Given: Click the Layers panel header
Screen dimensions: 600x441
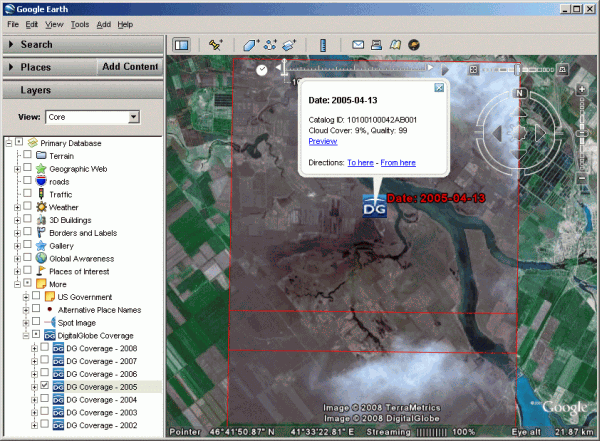Looking at the screenshot, I should (83, 90).
